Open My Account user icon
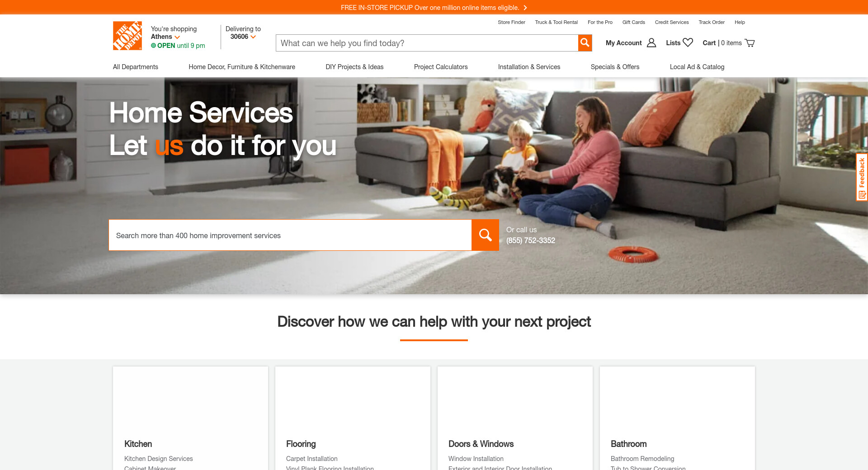The image size is (868, 470). (651, 42)
